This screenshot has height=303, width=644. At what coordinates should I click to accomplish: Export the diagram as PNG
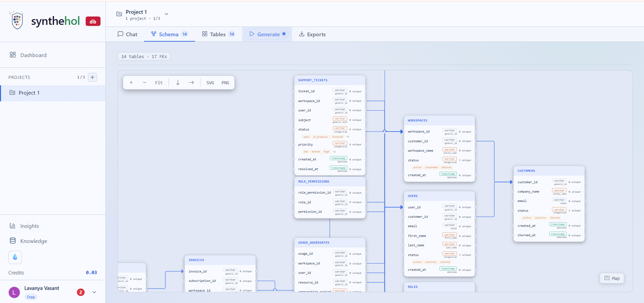(225, 83)
